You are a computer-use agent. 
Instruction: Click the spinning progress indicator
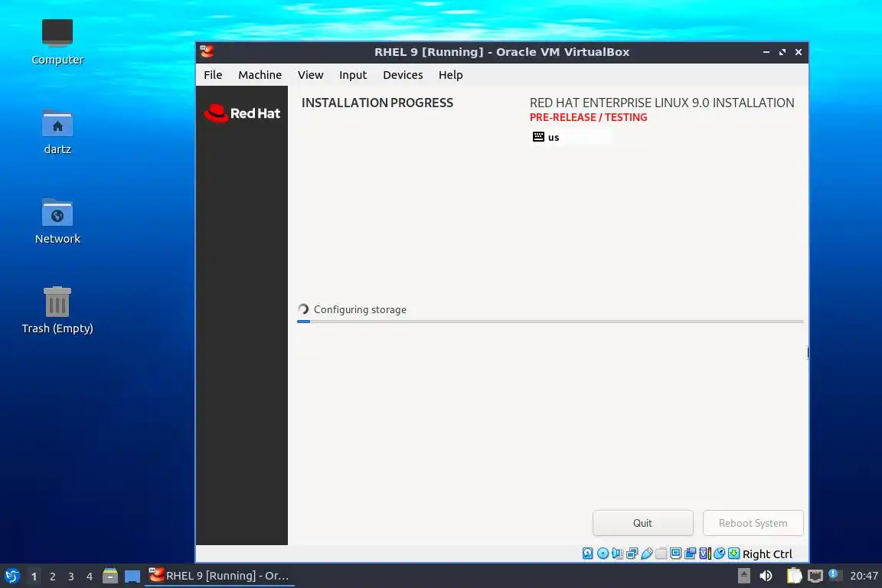[x=303, y=309]
